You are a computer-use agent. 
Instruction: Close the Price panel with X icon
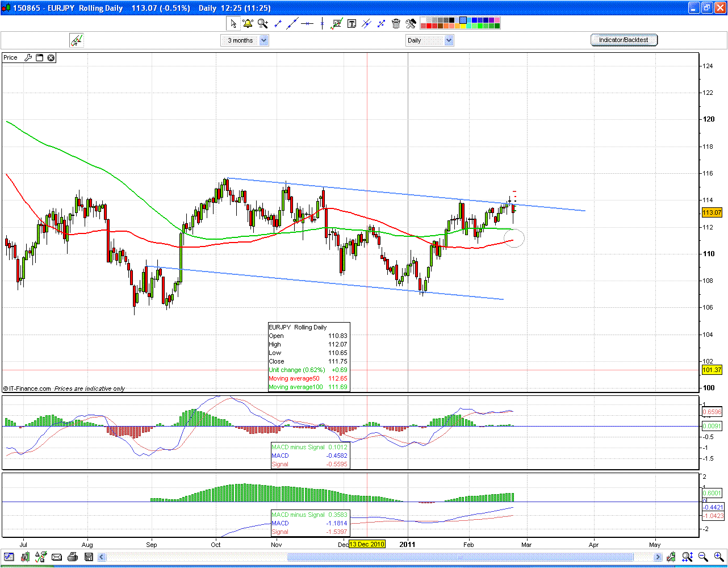click(51, 57)
